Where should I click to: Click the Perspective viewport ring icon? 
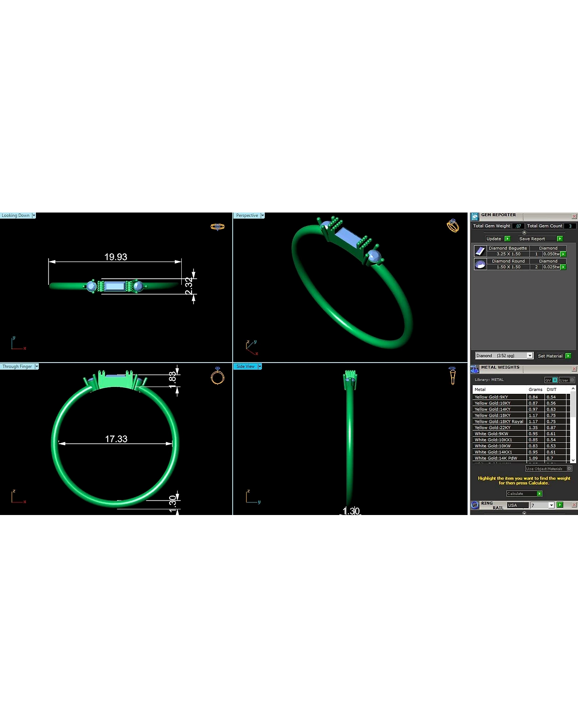(x=453, y=226)
